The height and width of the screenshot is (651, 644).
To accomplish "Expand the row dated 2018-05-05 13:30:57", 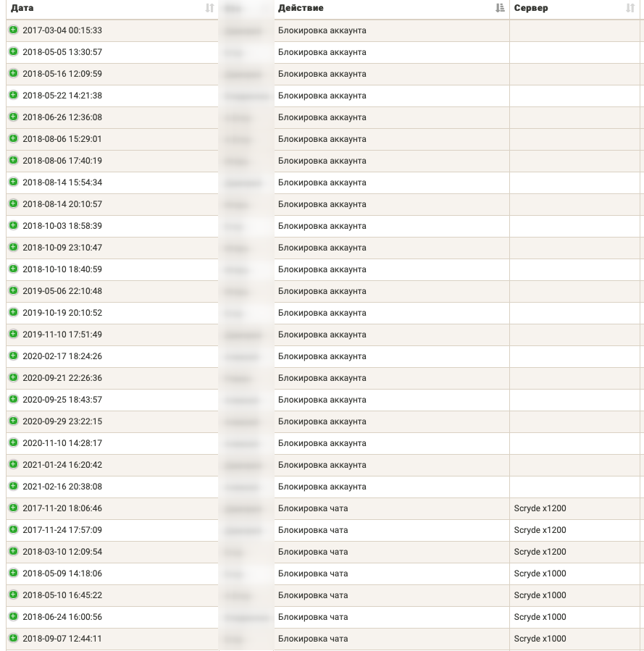I will 13,51.
